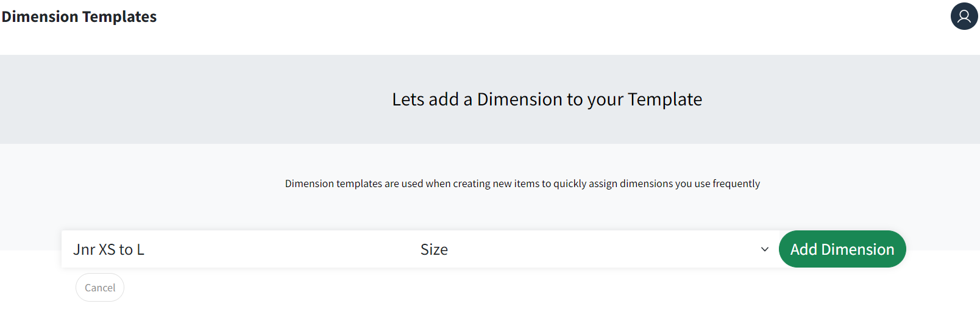Submit the template using Add Dimension
Image resolution: width=980 pixels, height=309 pixels.
coord(842,249)
